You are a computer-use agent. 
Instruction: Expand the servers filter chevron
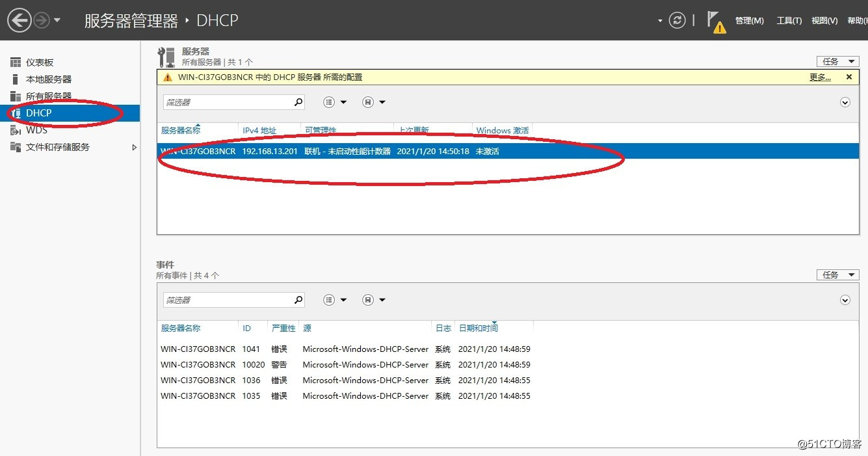pyautogui.click(x=845, y=102)
